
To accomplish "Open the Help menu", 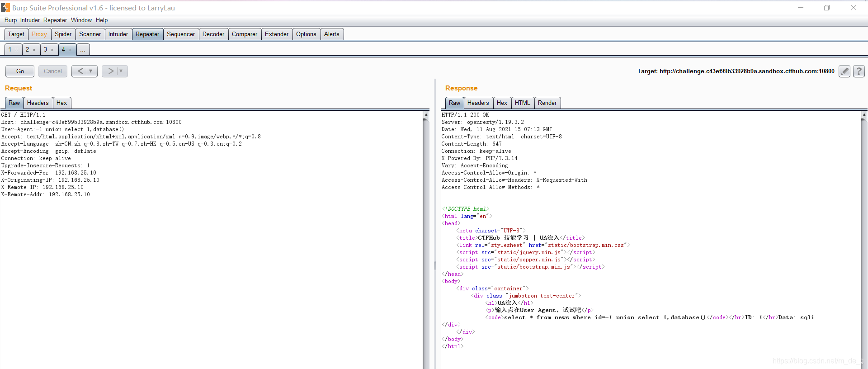I will (x=102, y=20).
